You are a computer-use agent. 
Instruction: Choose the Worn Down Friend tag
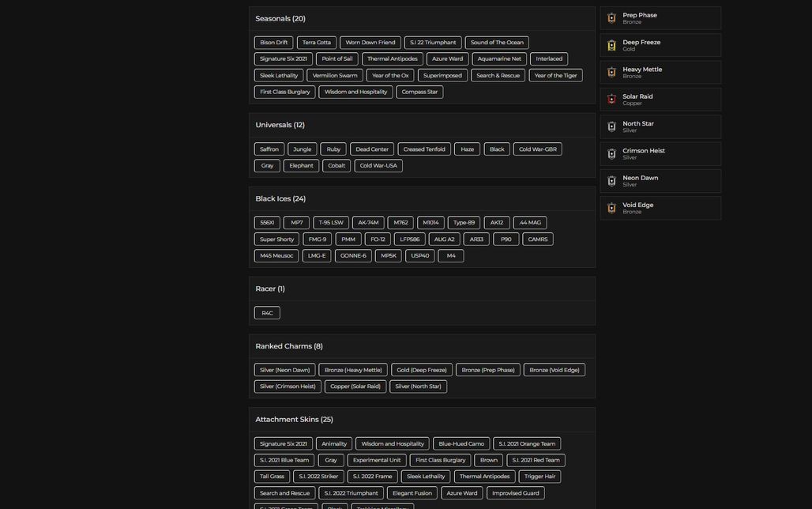pyautogui.click(x=370, y=43)
